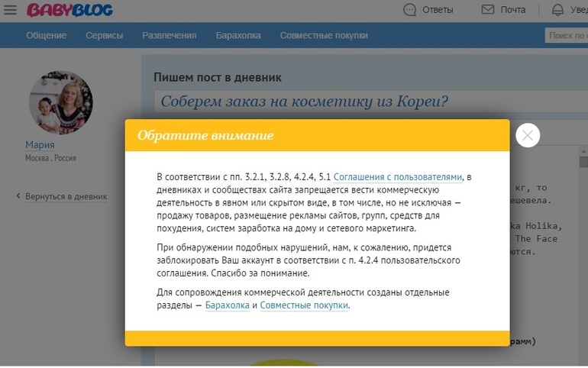Follow the Барахолка link inside the popup
This screenshot has height=368, width=588.
(227, 305)
